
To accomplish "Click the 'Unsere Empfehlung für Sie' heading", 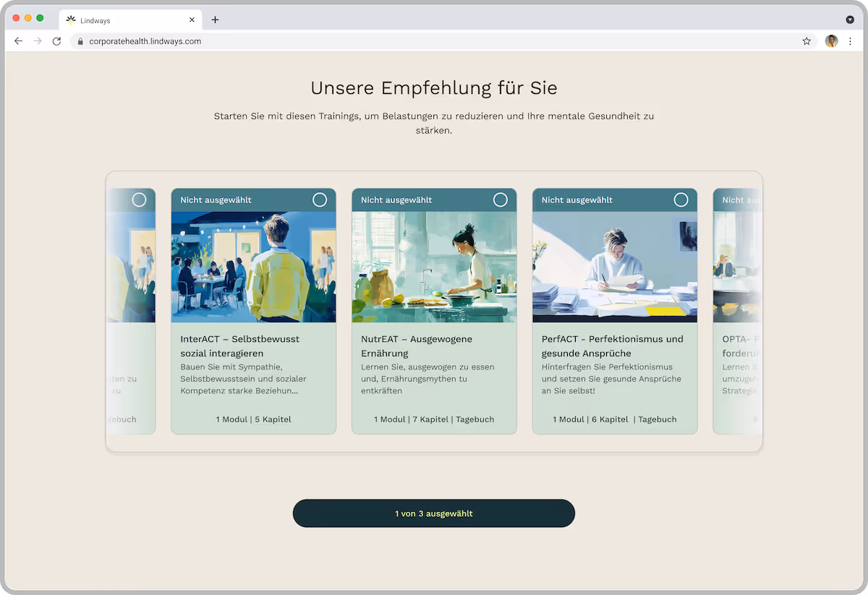I will point(434,88).
